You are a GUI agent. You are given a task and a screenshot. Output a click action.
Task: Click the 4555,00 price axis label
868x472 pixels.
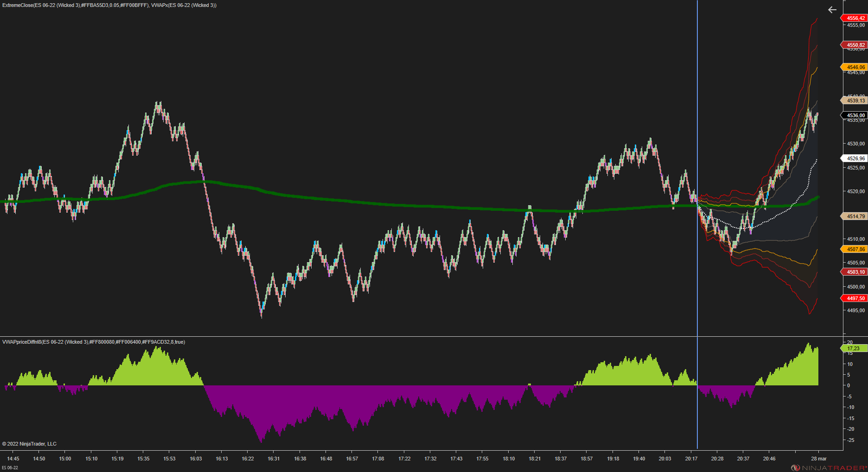coord(856,25)
